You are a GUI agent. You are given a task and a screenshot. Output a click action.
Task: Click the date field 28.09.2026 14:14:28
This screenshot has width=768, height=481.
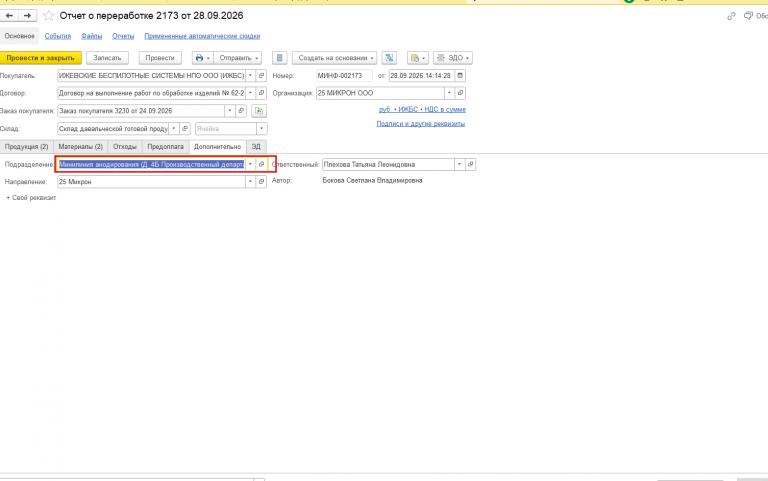[x=422, y=76]
